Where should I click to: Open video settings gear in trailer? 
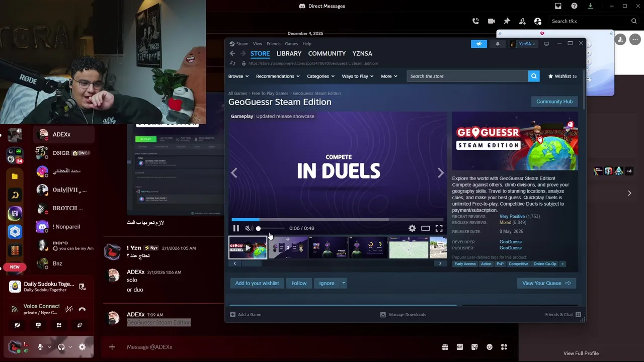point(412,228)
